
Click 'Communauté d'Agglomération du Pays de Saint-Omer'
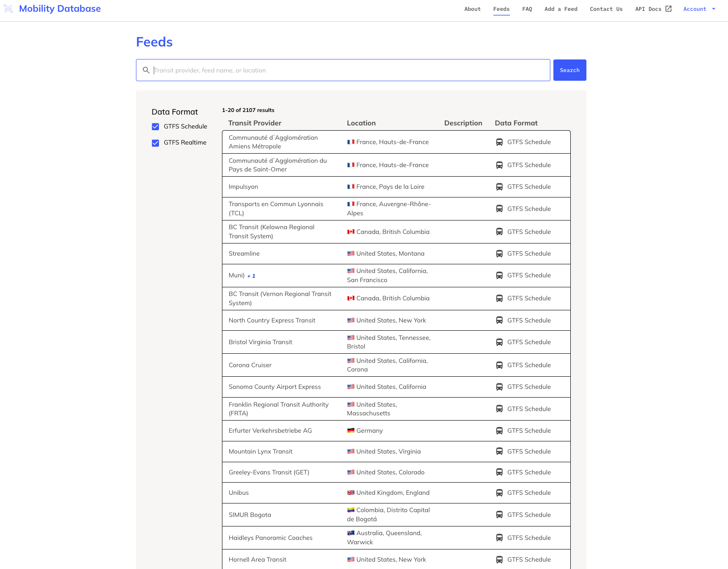pos(278,165)
